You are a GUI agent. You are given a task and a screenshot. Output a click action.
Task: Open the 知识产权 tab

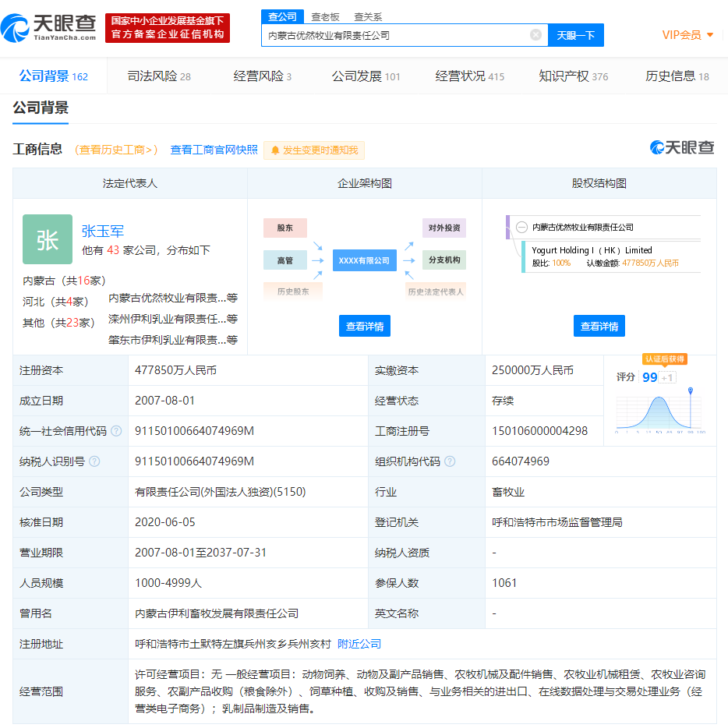click(574, 76)
